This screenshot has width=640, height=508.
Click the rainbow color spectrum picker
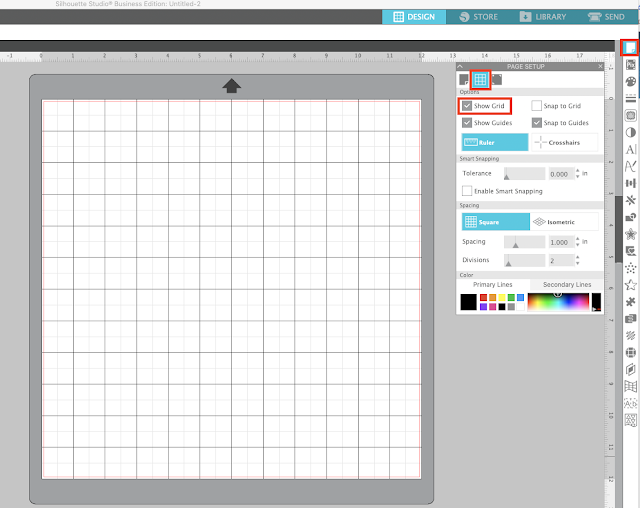pyautogui.click(x=558, y=302)
